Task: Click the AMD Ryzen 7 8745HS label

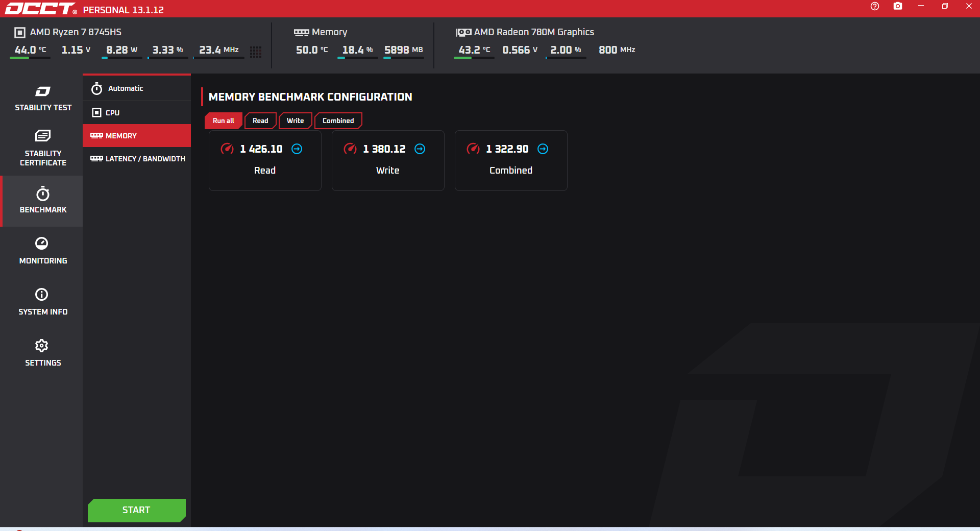Action: [76, 32]
